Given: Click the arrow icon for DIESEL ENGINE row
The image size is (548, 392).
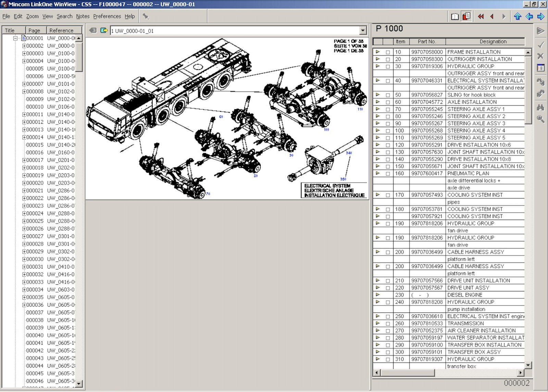Looking at the screenshot, I should click(377, 295).
